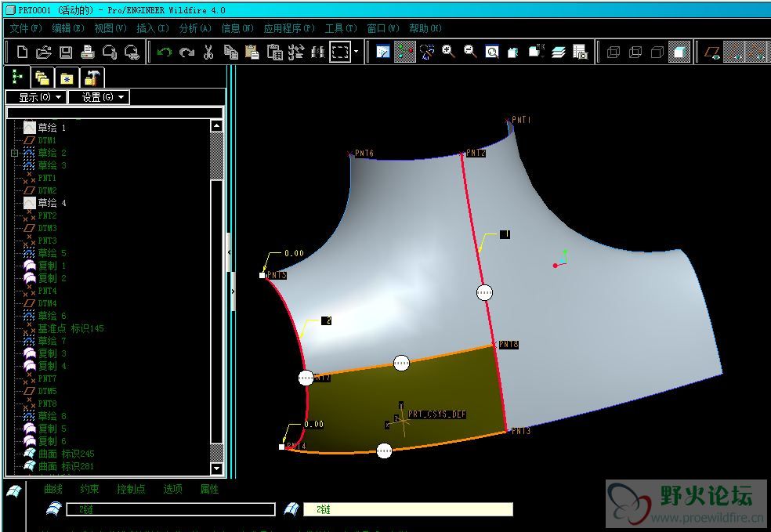The width and height of the screenshot is (771, 532).
Task: Click the Refit to screen icon
Action: pyautogui.click(x=492, y=52)
